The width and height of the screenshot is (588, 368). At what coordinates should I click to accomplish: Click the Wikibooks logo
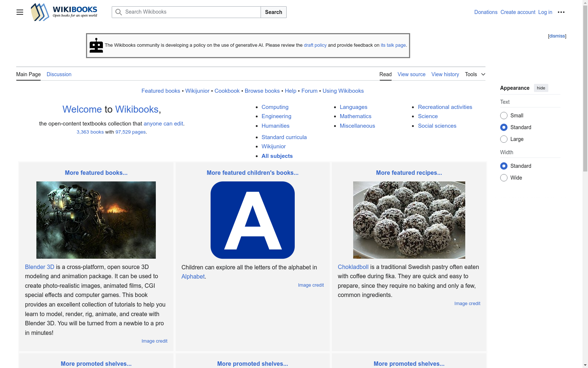[x=64, y=12]
